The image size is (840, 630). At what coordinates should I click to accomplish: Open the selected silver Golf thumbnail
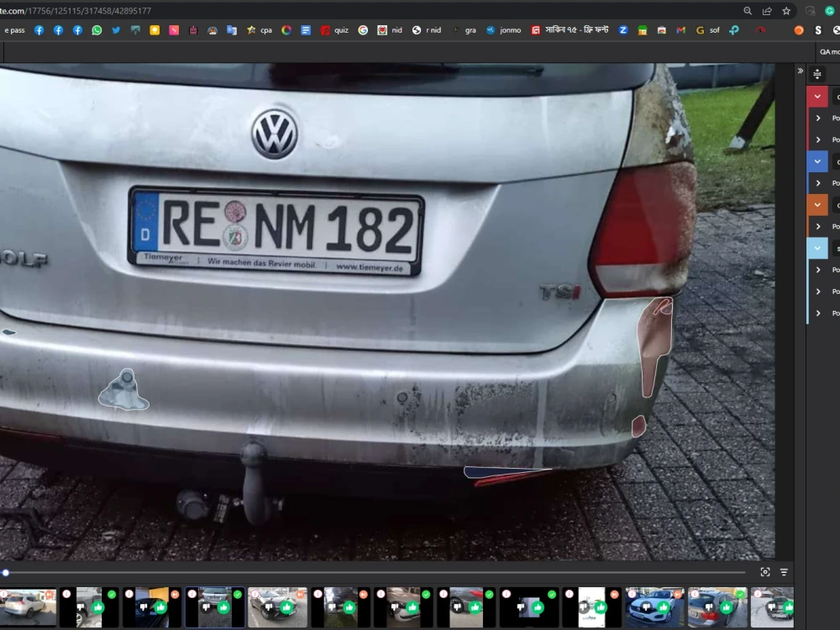[215, 607]
